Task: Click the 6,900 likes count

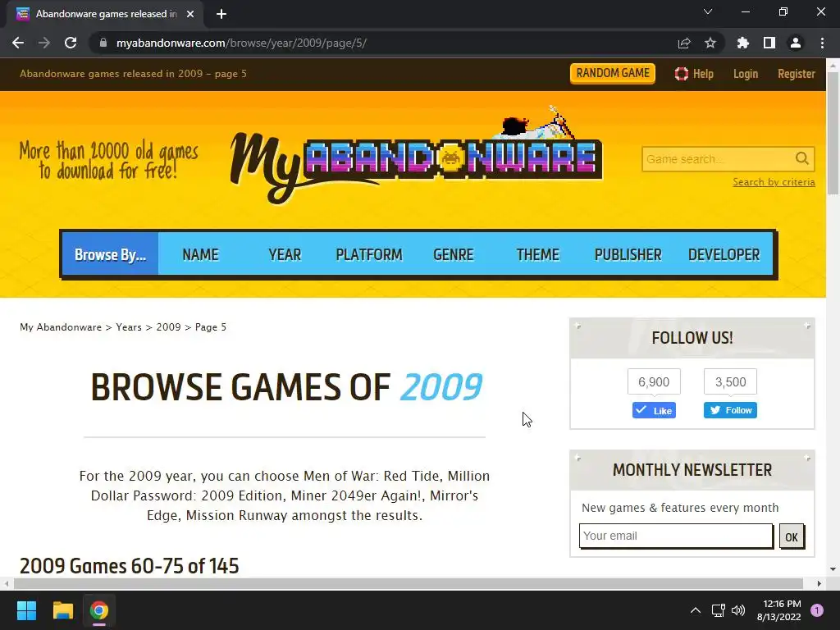Action: pyautogui.click(x=654, y=382)
